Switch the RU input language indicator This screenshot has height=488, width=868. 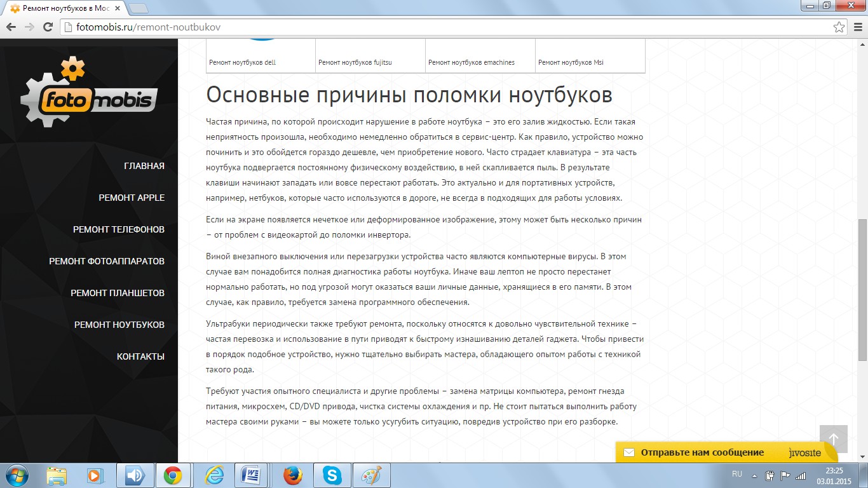click(x=737, y=474)
